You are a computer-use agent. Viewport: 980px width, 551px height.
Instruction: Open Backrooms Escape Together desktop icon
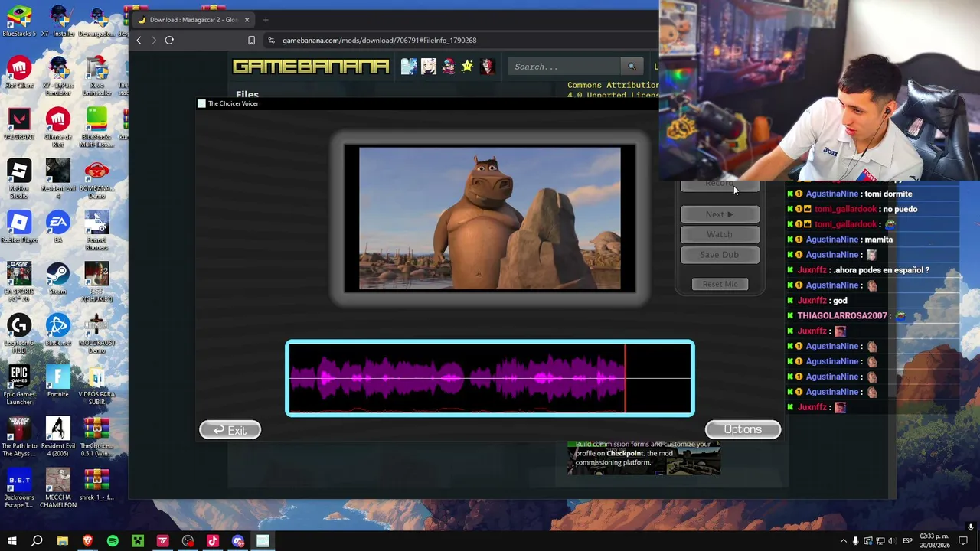(19, 488)
